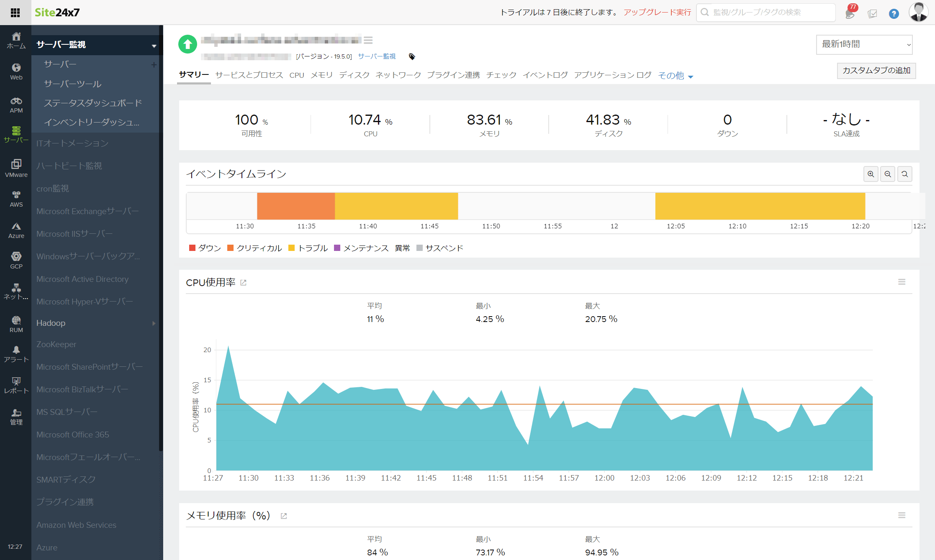Image resolution: width=935 pixels, height=560 pixels.
Task: Open ステータスダッシュボード in sidebar
Action: pyautogui.click(x=93, y=103)
